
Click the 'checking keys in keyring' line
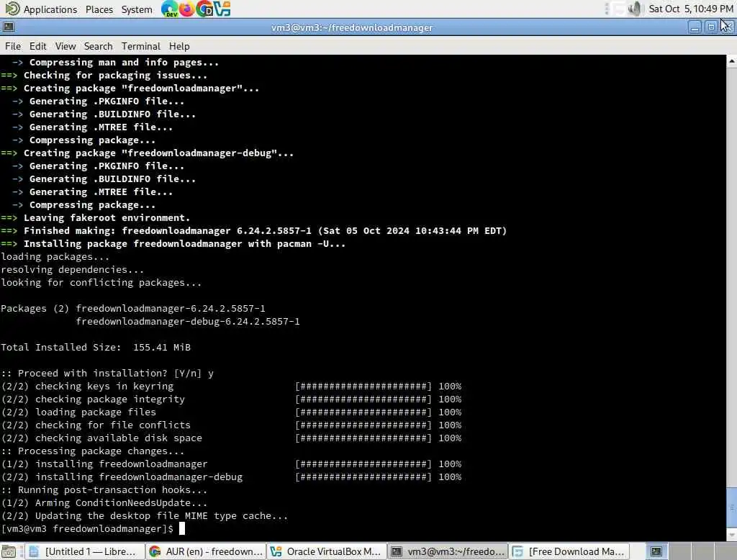click(x=231, y=387)
